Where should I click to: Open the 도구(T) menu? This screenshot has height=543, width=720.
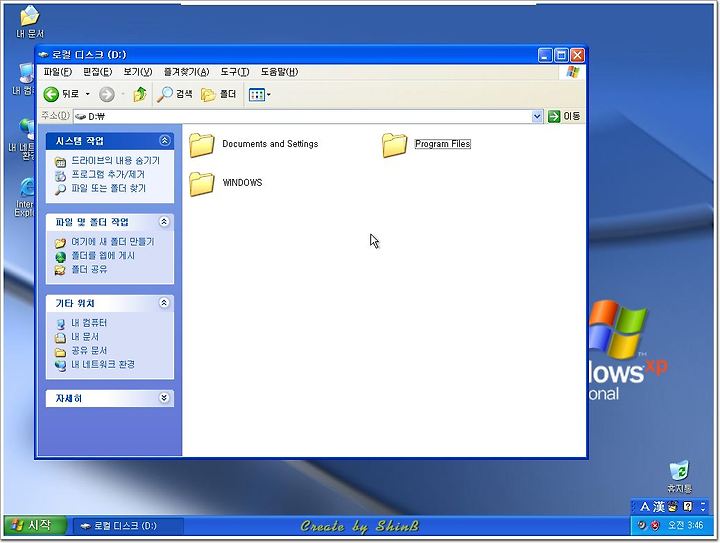click(235, 72)
